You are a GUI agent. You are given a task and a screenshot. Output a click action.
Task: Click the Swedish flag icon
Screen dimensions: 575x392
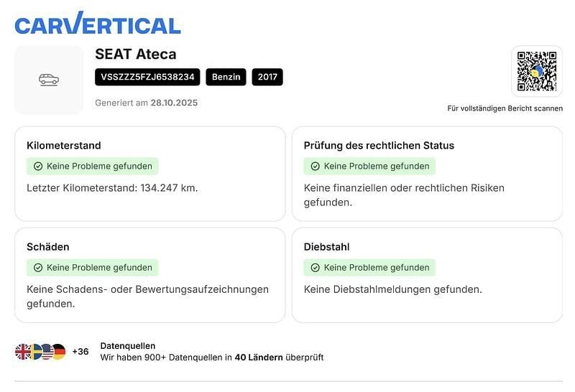point(34,352)
